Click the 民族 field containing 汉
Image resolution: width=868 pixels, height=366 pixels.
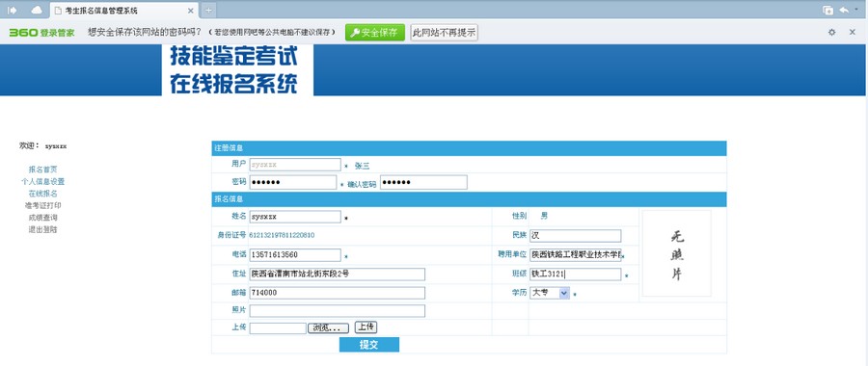(575, 236)
